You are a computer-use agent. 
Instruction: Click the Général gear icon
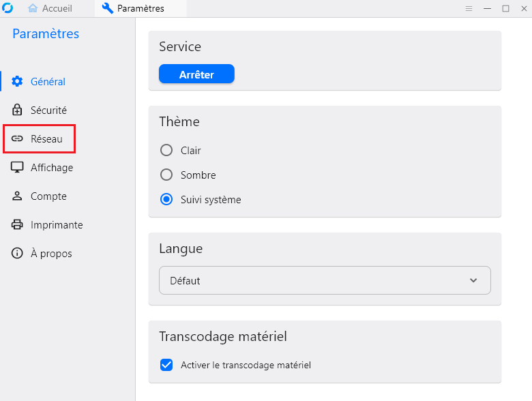tap(18, 82)
